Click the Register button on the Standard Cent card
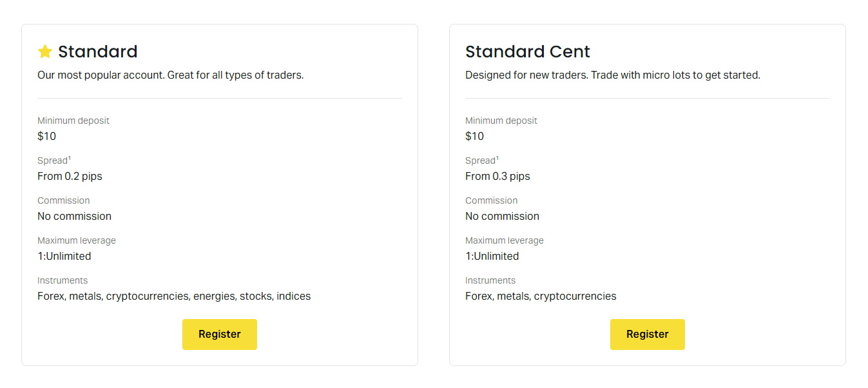The width and height of the screenshot is (868, 388). click(647, 334)
